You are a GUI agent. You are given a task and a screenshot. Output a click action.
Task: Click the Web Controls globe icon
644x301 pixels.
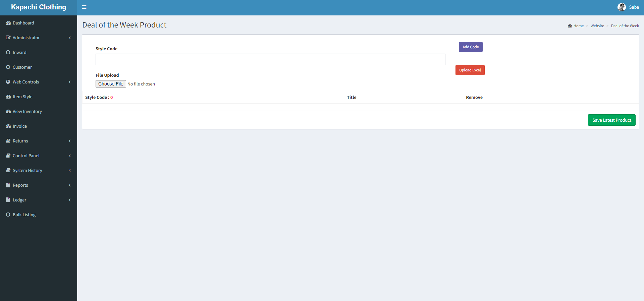(x=8, y=82)
